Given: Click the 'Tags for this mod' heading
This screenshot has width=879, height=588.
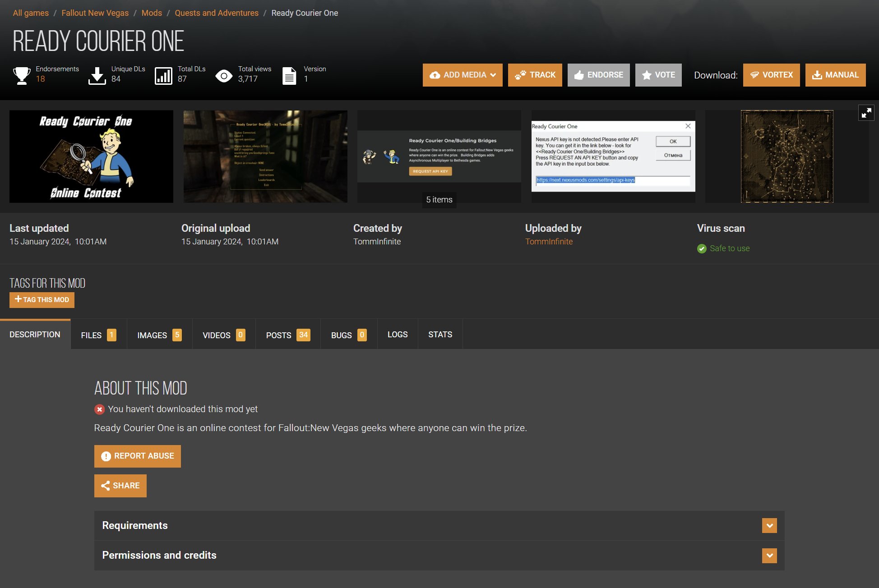Looking at the screenshot, I should point(47,283).
